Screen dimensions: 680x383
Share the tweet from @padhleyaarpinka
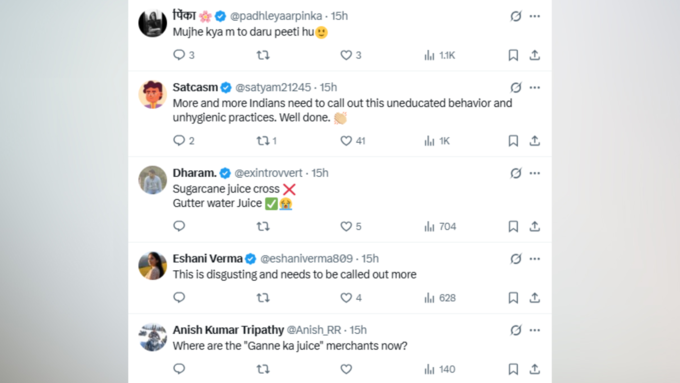(535, 55)
